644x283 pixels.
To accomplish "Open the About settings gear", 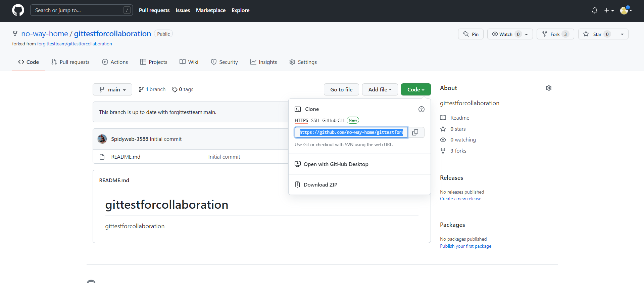I will click(x=549, y=88).
